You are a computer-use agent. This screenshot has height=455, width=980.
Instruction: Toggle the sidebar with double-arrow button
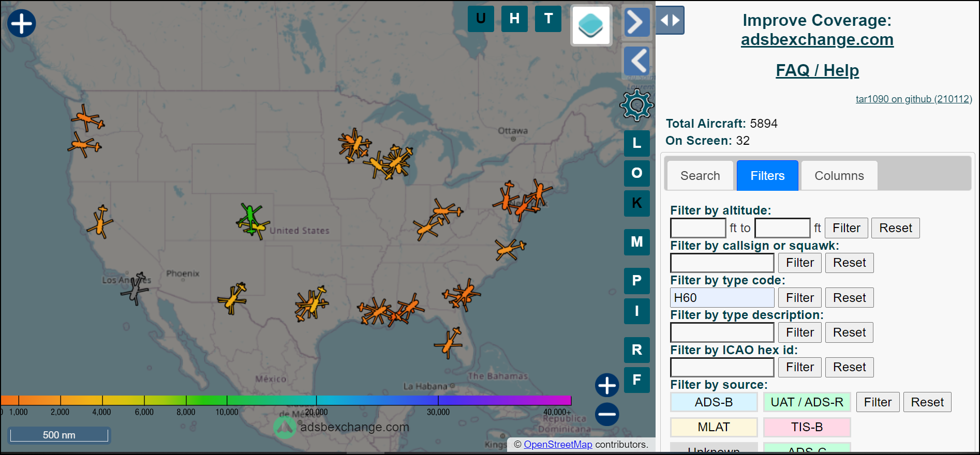(670, 20)
